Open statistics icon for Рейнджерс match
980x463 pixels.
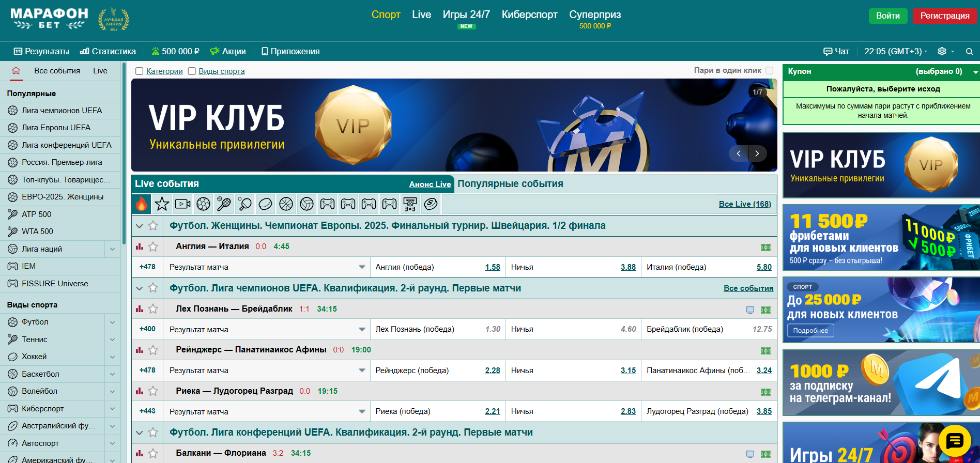[140, 350]
